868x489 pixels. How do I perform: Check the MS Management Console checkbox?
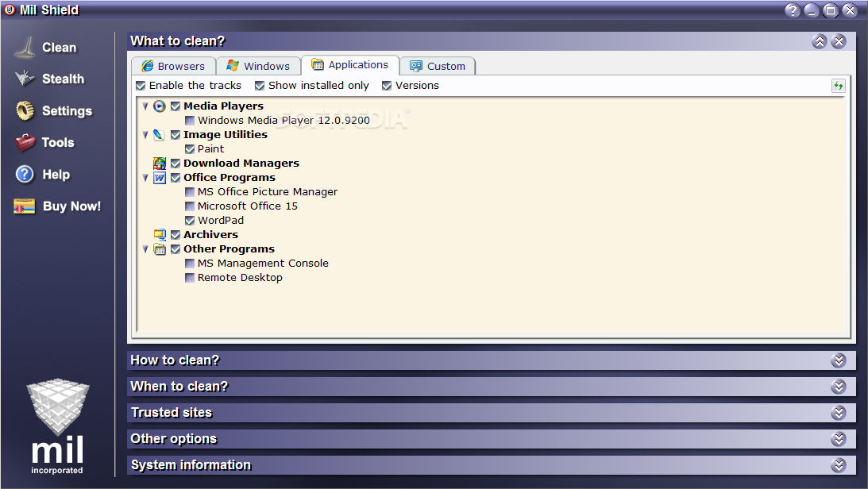pyautogui.click(x=189, y=264)
